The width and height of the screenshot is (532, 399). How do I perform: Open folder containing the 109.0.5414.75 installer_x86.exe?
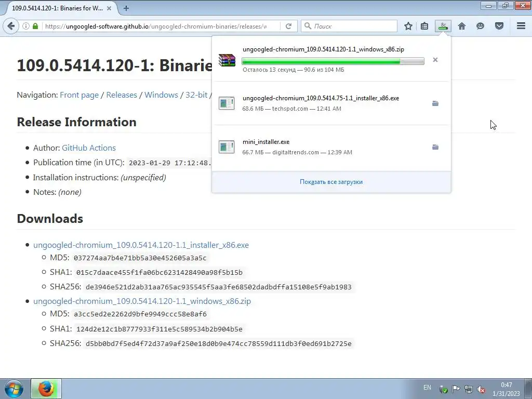click(x=435, y=103)
